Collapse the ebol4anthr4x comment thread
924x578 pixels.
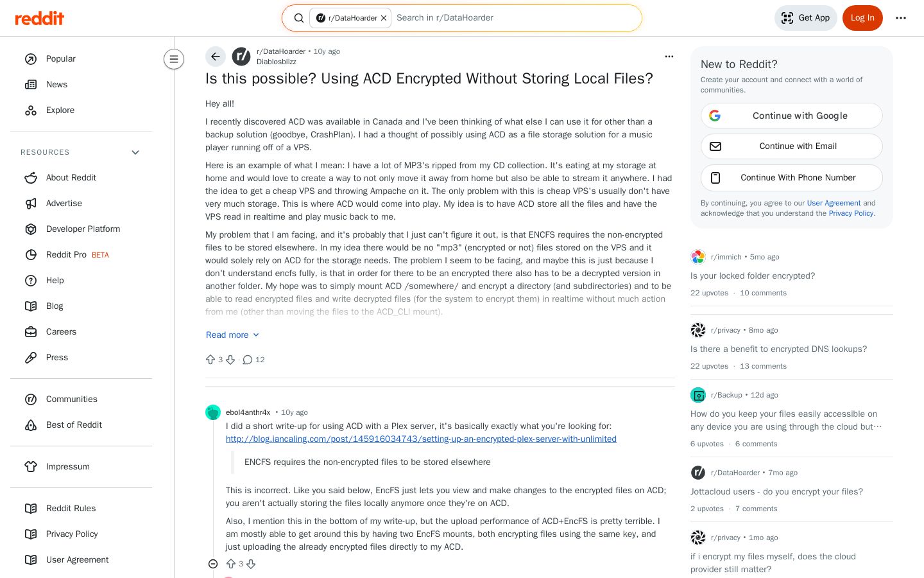tap(213, 564)
